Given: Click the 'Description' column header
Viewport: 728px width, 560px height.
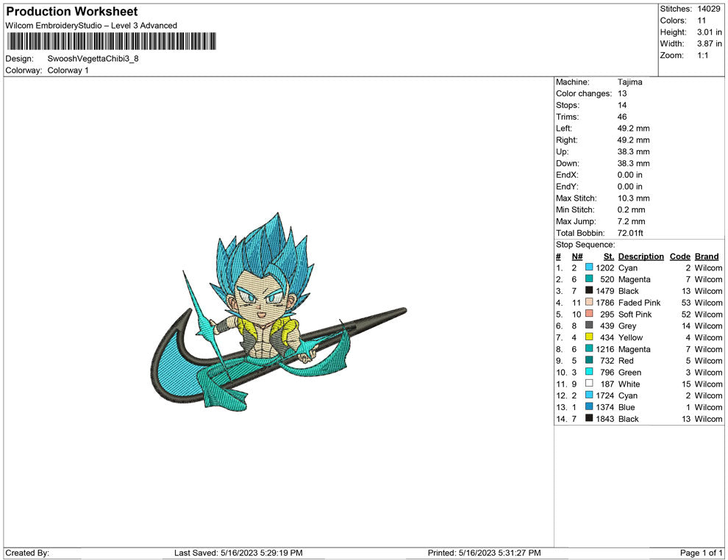Looking at the screenshot, I should click(x=640, y=256).
